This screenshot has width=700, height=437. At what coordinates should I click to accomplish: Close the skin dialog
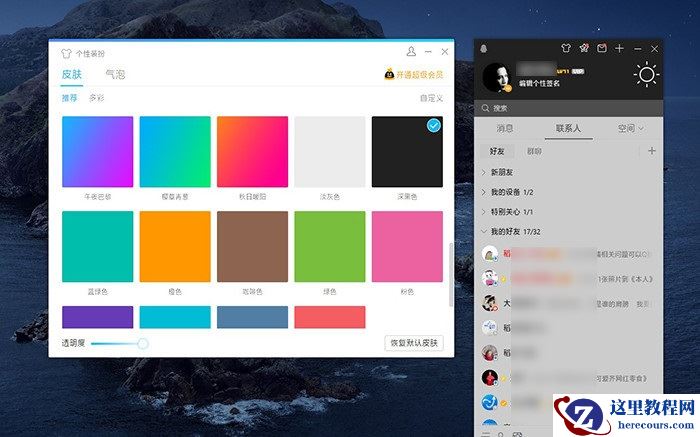pos(445,52)
